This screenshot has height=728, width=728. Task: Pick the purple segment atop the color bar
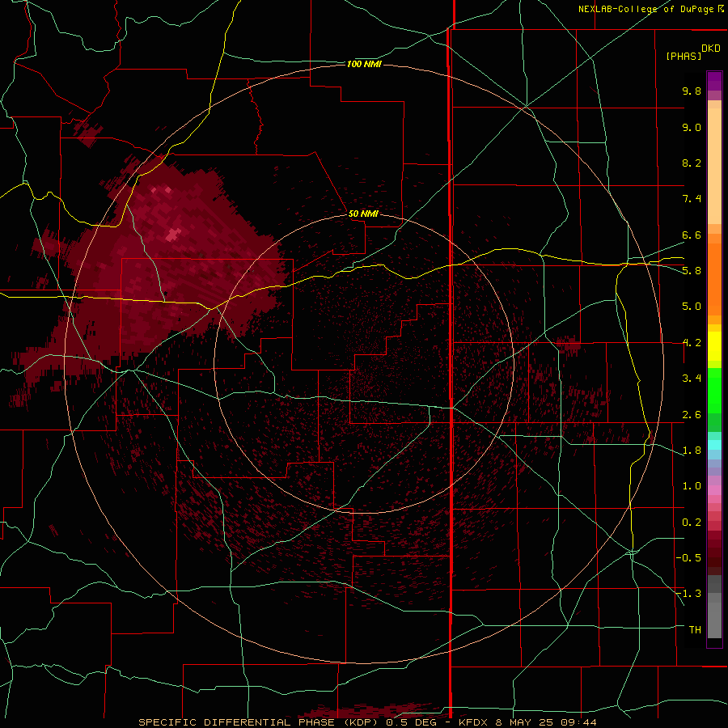(714, 81)
